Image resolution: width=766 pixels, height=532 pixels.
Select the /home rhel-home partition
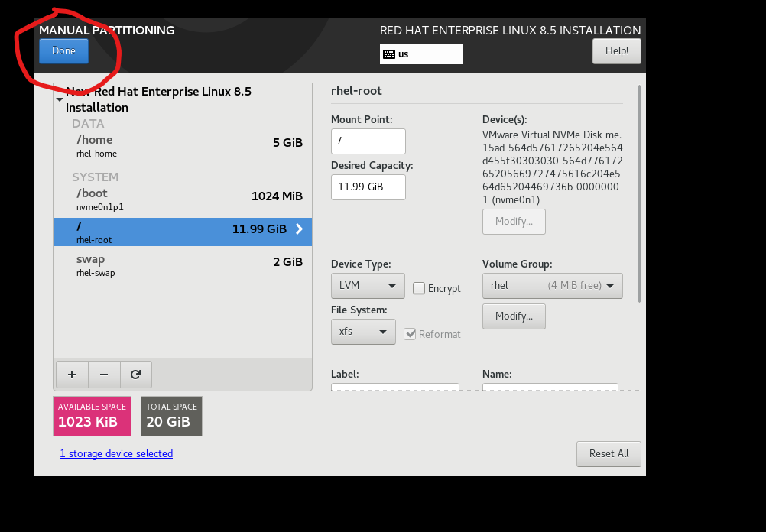click(x=183, y=145)
